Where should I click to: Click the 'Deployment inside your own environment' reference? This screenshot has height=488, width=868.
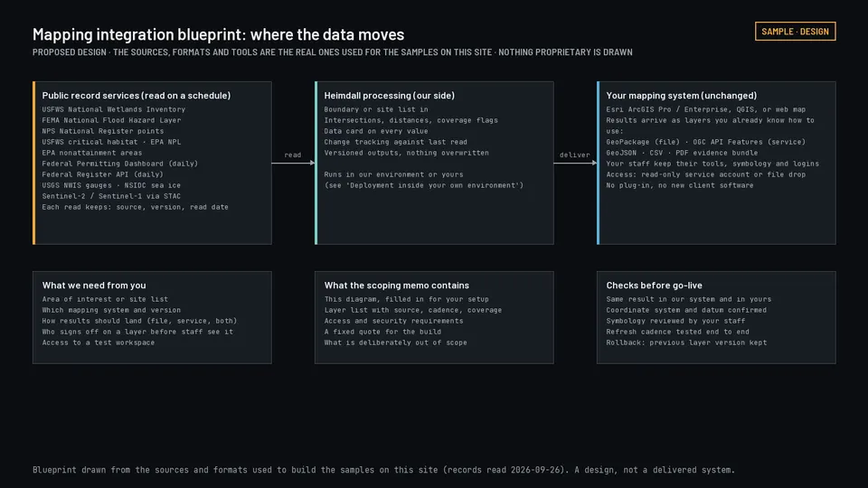(x=423, y=185)
